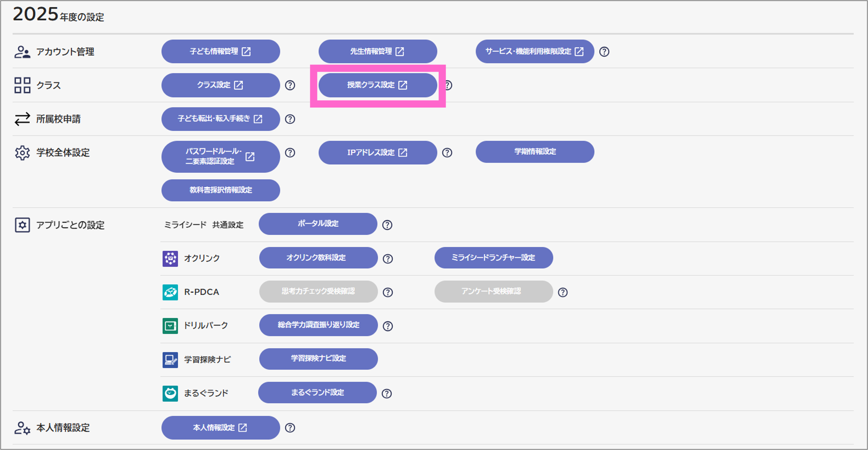Click the まなびポケット まるぐランド app icon
Screen dimensions: 868x450
(170, 393)
